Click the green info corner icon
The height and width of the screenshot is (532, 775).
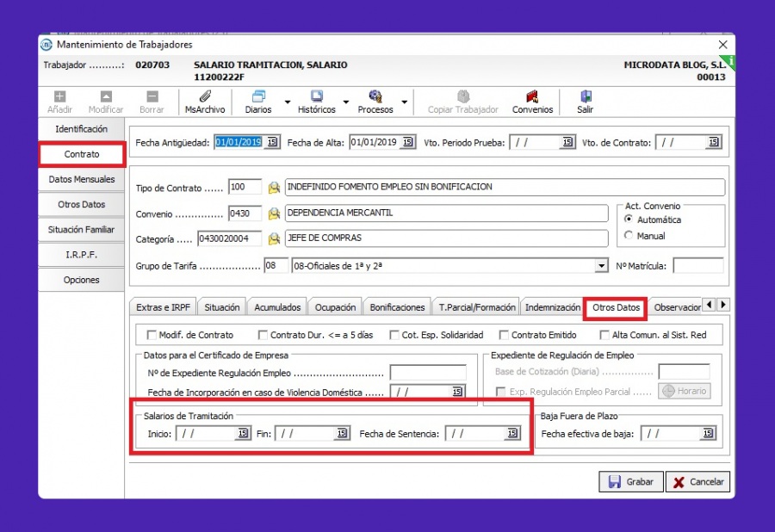click(730, 61)
